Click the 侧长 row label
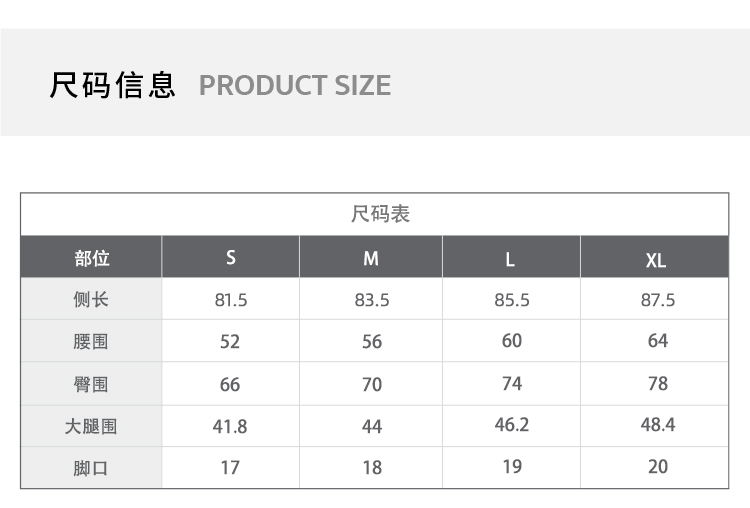Viewport: 750px width, 508px height. [x=91, y=300]
